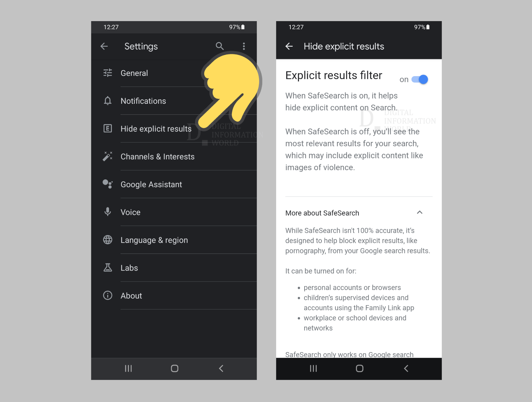Tap the Notifications bell icon
The image size is (532, 402).
tap(107, 101)
